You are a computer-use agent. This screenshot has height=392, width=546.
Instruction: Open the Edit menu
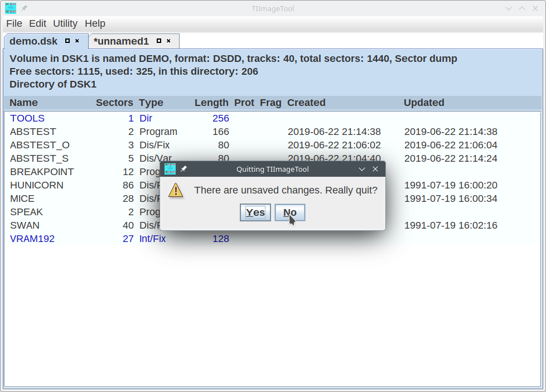(38, 23)
